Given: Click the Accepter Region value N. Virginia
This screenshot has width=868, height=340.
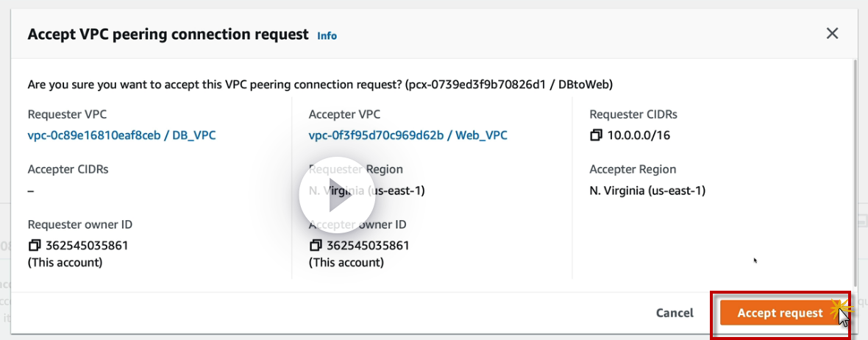Looking at the screenshot, I should click(647, 191).
